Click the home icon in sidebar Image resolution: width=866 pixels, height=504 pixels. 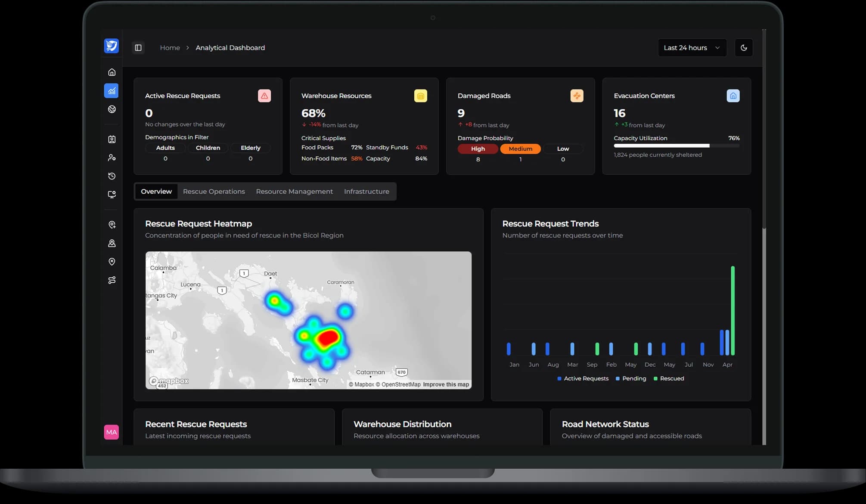tap(112, 72)
